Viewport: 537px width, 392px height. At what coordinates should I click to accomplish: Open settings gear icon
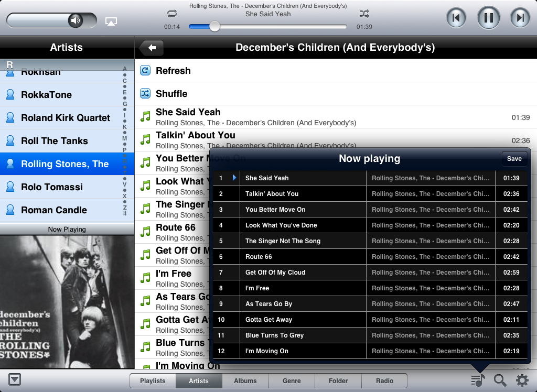coord(522,380)
